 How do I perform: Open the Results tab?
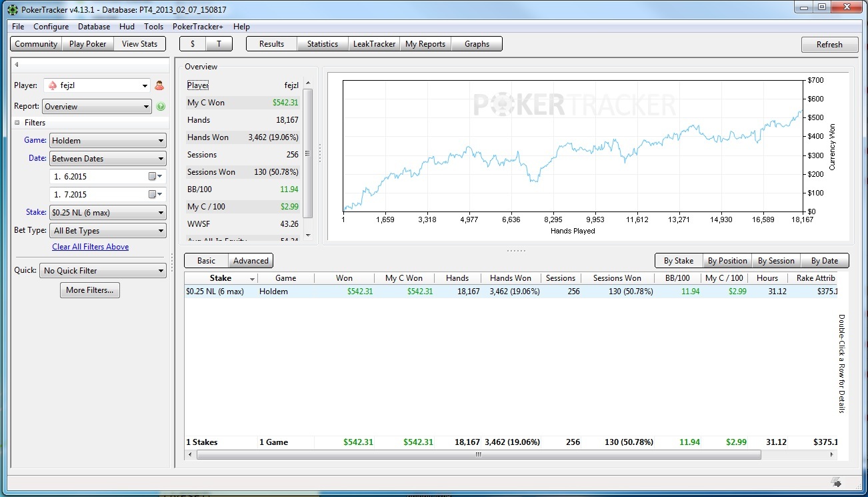[x=271, y=44]
